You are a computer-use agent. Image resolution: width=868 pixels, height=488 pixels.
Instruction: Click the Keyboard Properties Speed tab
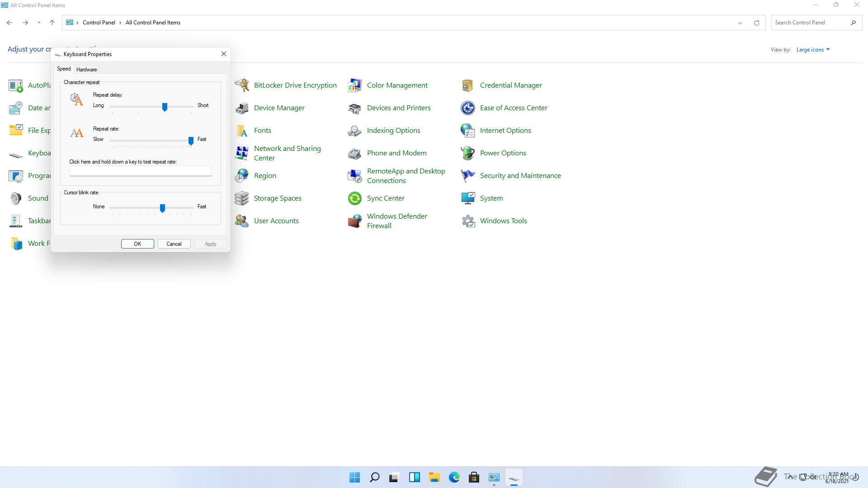coord(64,69)
